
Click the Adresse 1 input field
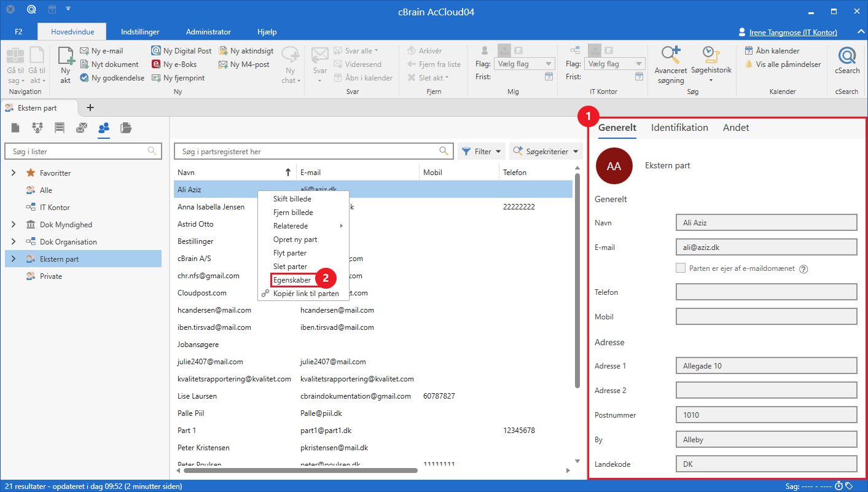(765, 366)
